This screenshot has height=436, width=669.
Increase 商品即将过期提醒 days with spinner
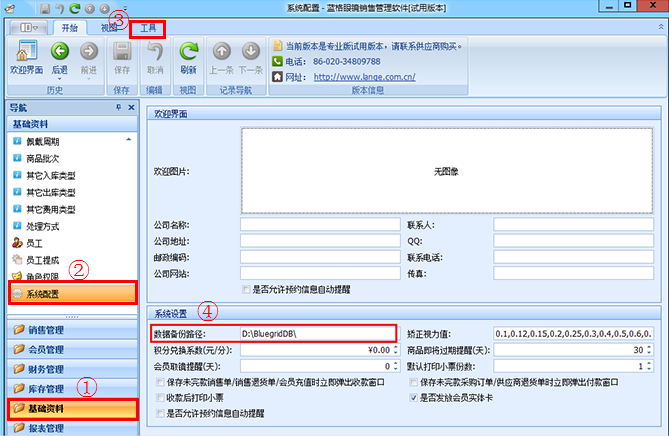coord(649,347)
